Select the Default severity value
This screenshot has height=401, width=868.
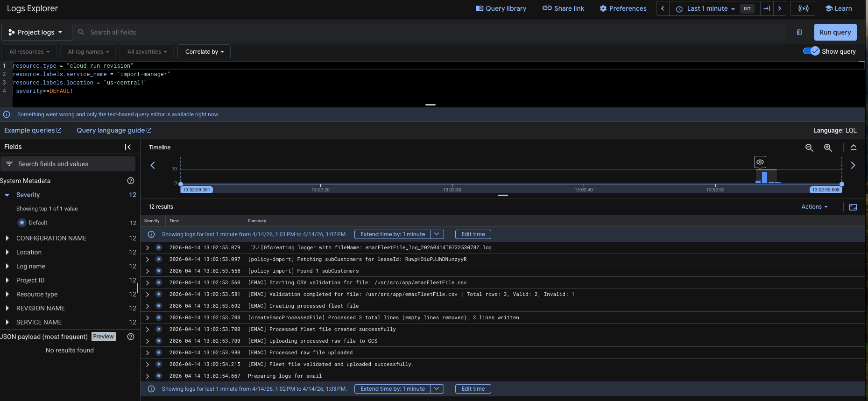pos(38,223)
